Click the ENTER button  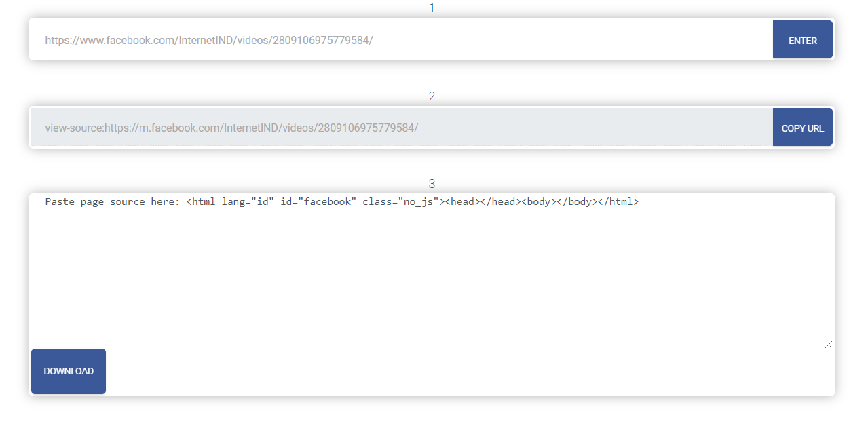click(802, 40)
